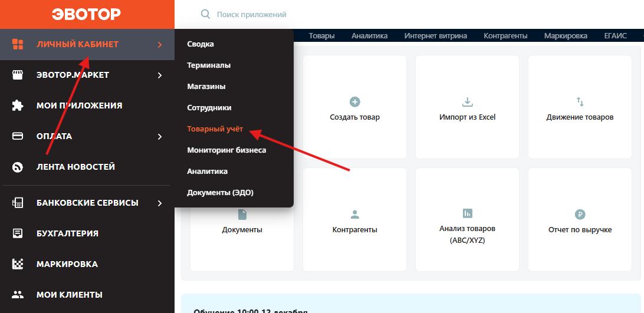Open the Движение товаров tile label
This screenshot has width=644, height=313.
580,117
